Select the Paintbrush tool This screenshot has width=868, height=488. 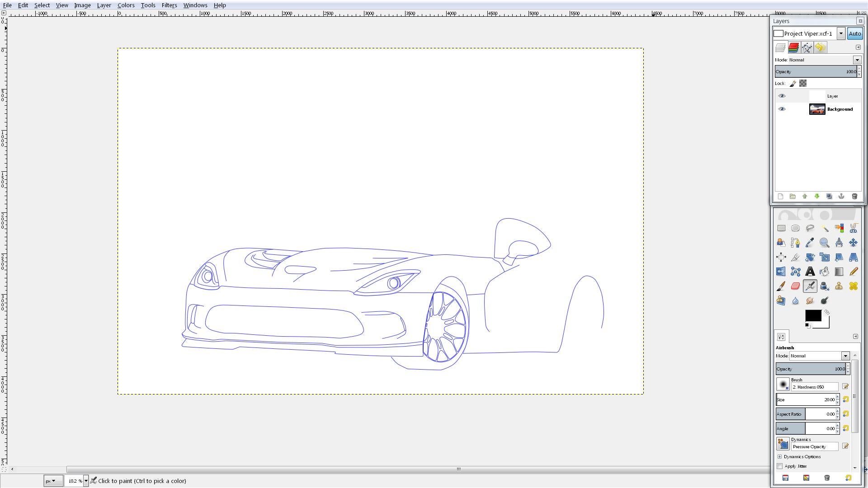click(x=781, y=286)
